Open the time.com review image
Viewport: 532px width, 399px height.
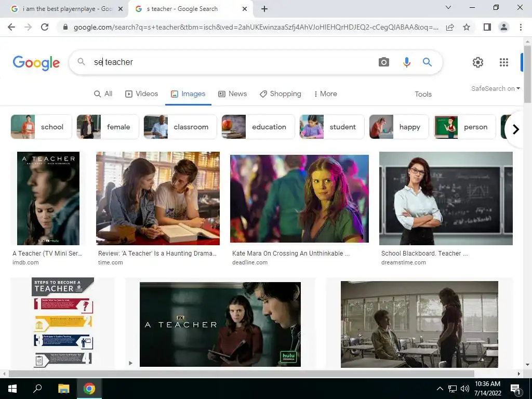click(x=158, y=198)
